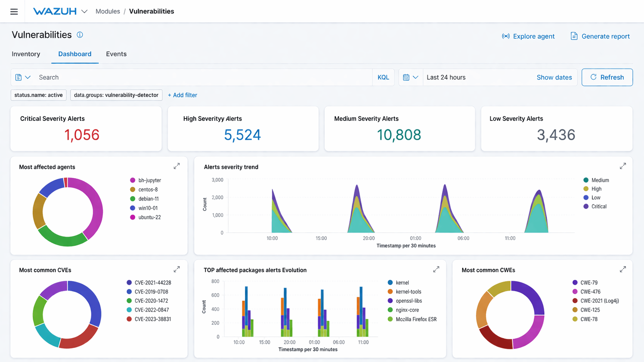Open the Wazuh logo dropdown chevron
644x362 pixels.
(84, 12)
